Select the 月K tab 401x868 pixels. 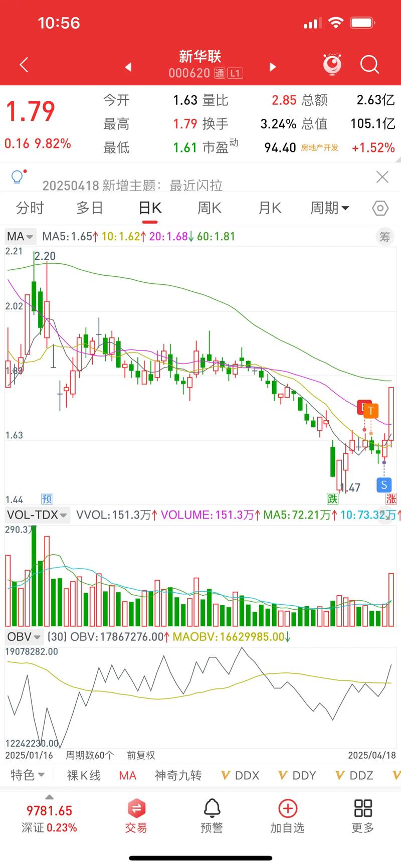(x=270, y=208)
